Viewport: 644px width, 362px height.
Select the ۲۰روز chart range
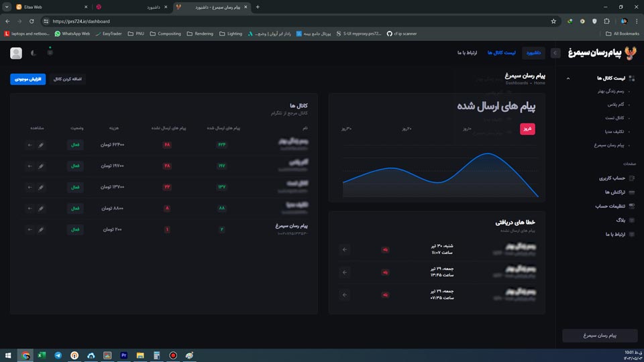407,129
